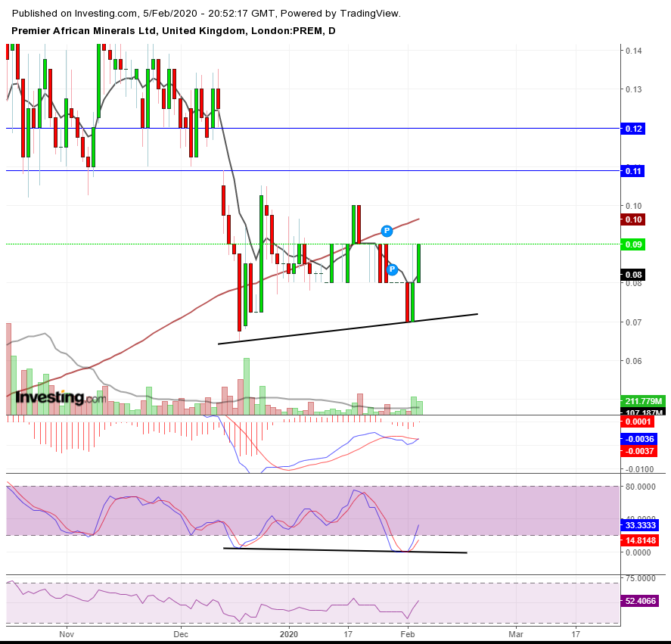Image resolution: width=671 pixels, height=644 pixels.
Task: Click the -0.0100 MACD axis value
Action: [x=639, y=469]
